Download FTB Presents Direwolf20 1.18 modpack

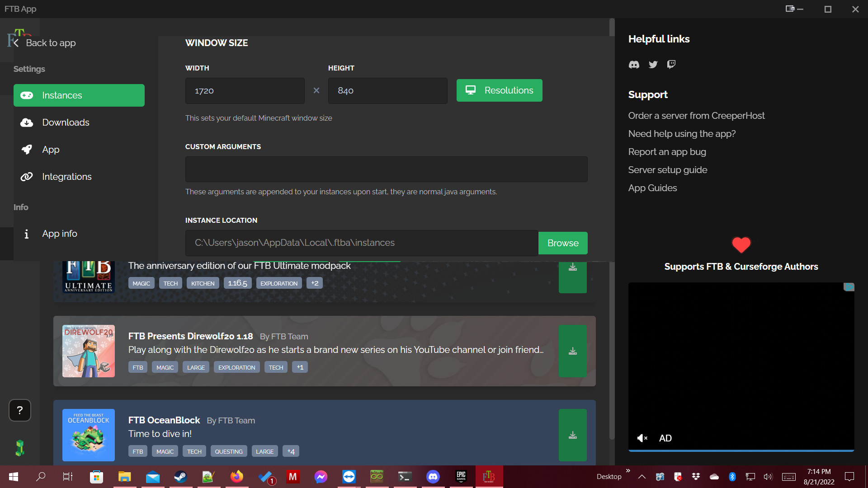[x=572, y=351]
